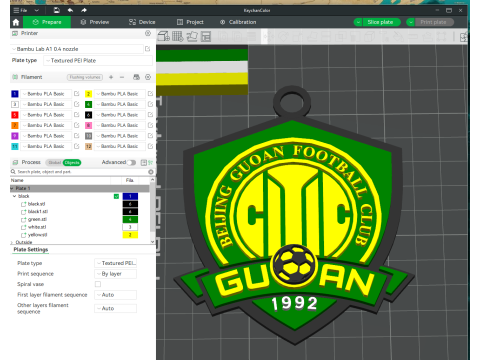
Task: Click the Redo arrow icon
Action: [84, 10]
